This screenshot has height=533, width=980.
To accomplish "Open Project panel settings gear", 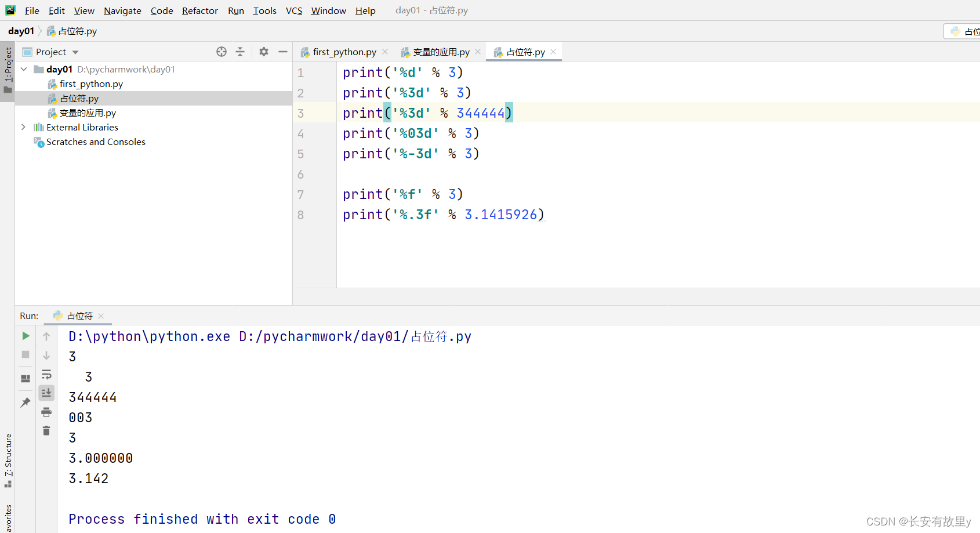I will tap(264, 52).
